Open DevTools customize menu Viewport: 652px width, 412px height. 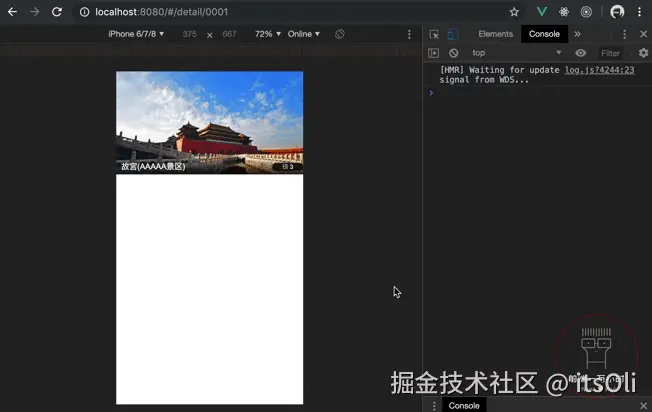[624, 34]
